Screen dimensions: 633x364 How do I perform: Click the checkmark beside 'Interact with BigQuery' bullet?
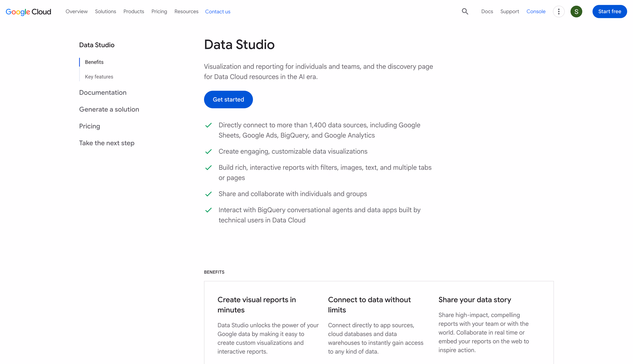tap(208, 210)
